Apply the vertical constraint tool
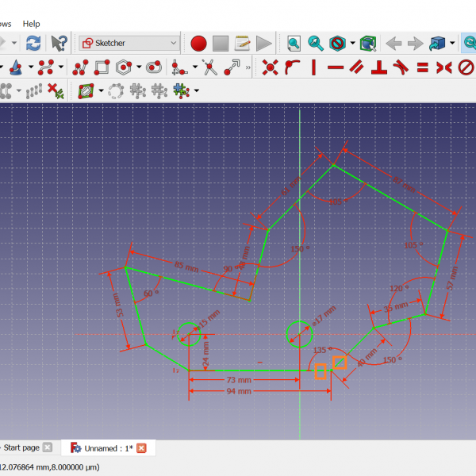The width and height of the screenshot is (476, 476). pyautogui.click(x=313, y=67)
